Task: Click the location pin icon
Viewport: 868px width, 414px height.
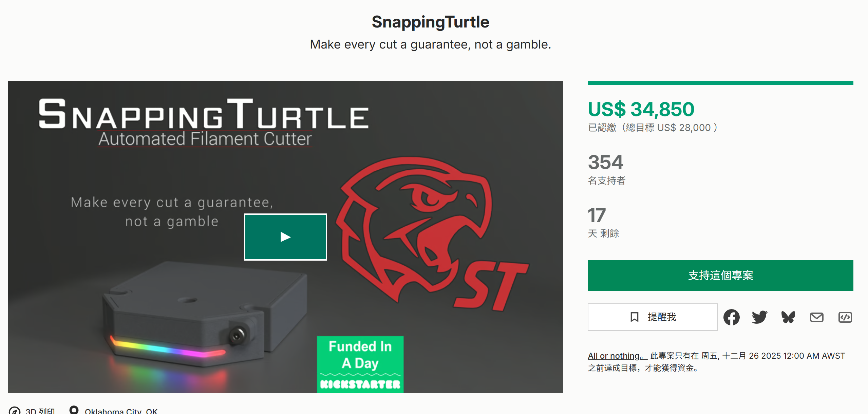Action: click(x=74, y=410)
